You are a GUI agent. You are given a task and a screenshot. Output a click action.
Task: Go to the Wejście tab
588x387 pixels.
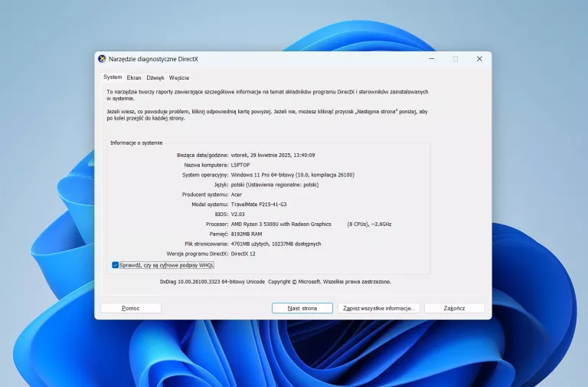(179, 77)
